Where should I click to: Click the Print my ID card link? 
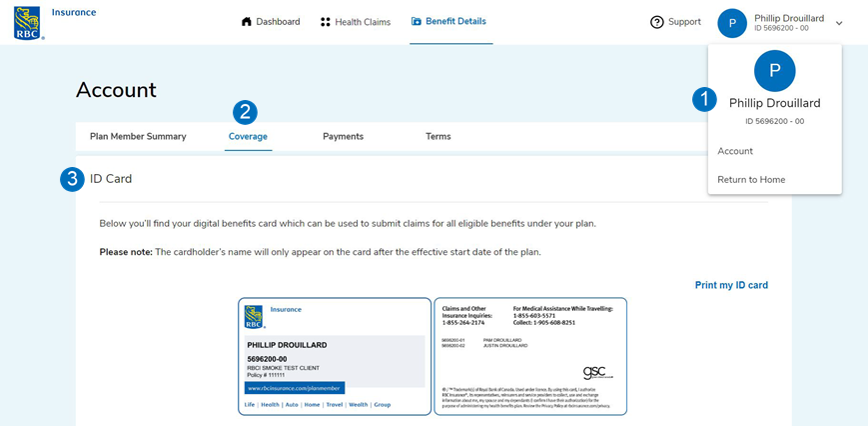(x=731, y=285)
